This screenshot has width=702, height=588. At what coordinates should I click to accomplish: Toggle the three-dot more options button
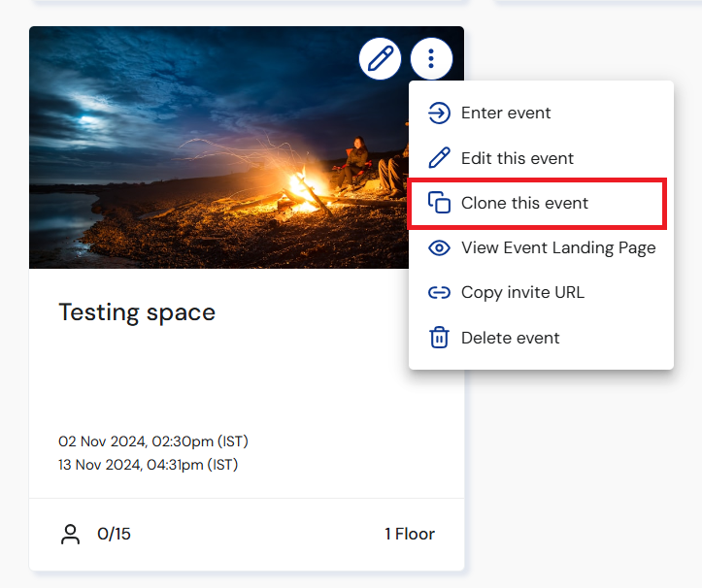(x=431, y=59)
